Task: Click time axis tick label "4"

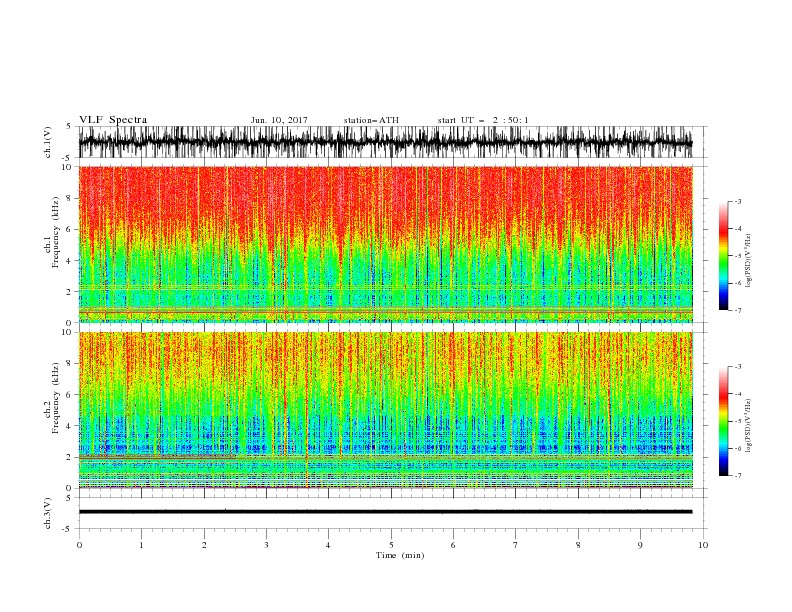Action: (x=328, y=545)
